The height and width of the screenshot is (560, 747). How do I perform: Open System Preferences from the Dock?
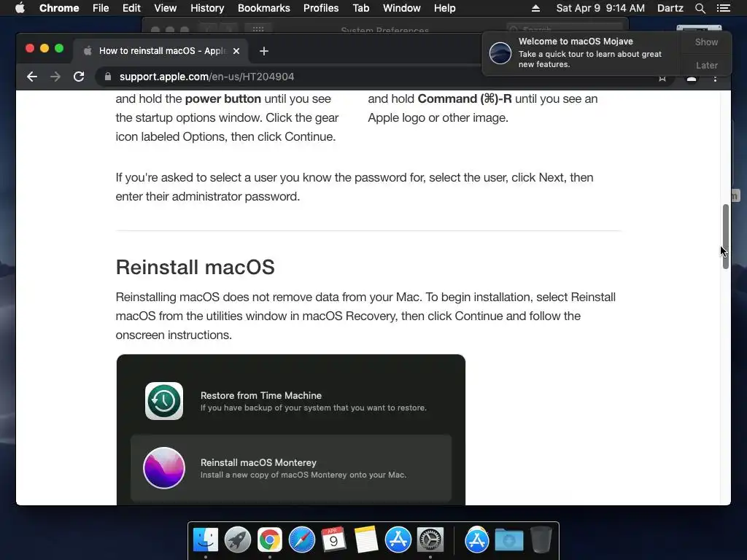(430, 540)
